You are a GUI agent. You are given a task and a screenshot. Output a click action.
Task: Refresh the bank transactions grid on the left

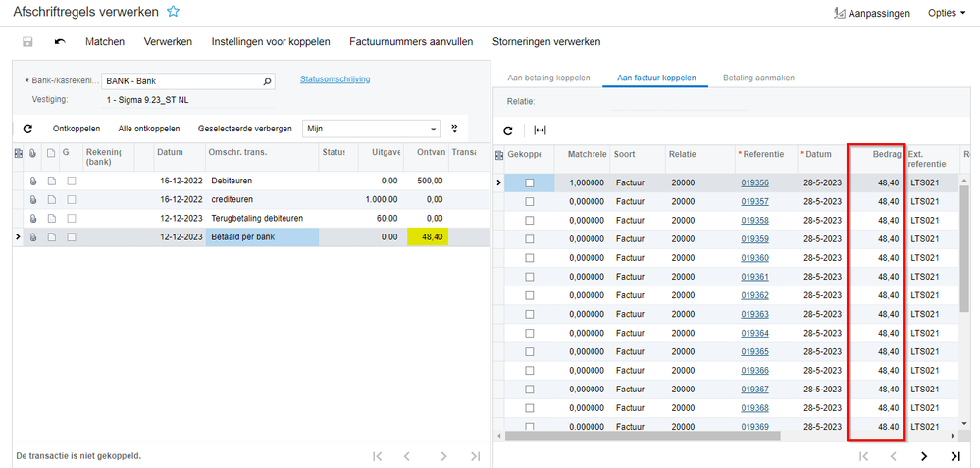[27, 129]
